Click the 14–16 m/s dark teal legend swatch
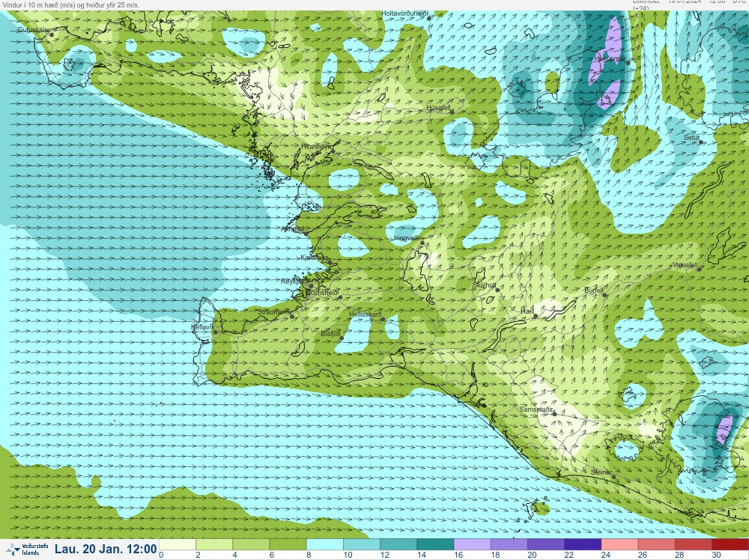Screen dimensions: 749x560 point(435,545)
